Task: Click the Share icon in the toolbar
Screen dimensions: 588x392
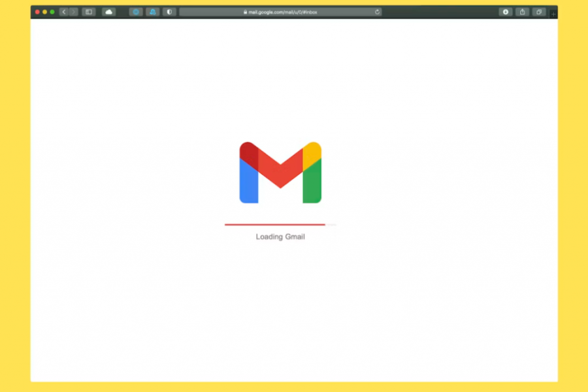Action: (x=522, y=12)
